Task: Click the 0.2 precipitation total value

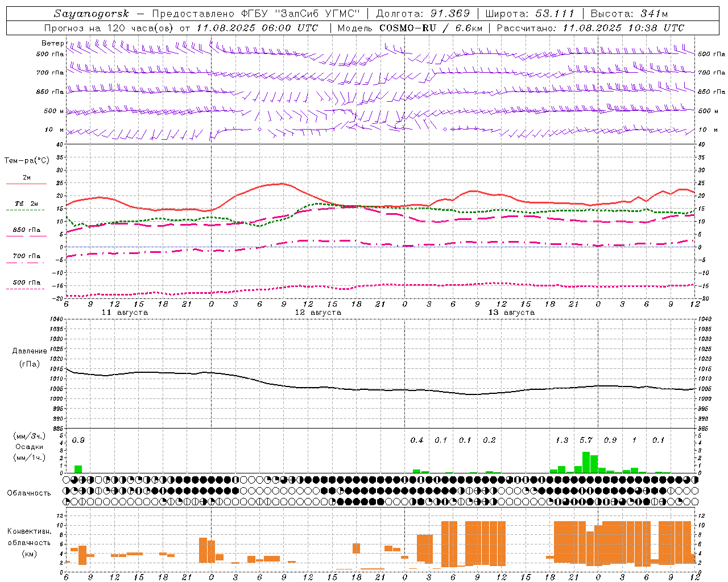Action: point(489,440)
